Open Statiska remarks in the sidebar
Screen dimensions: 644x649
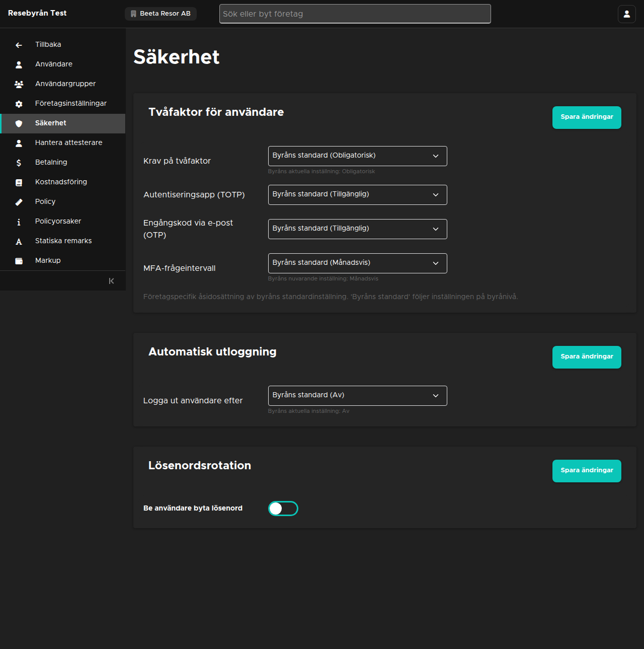[63, 241]
